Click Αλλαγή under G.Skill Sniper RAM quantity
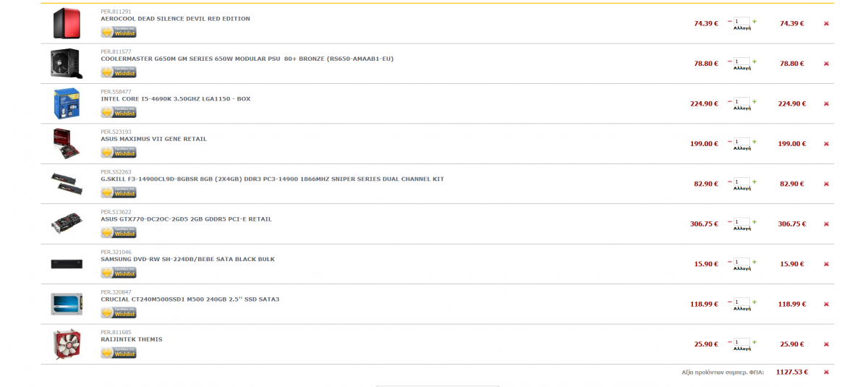 pyautogui.click(x=742, y=188)
